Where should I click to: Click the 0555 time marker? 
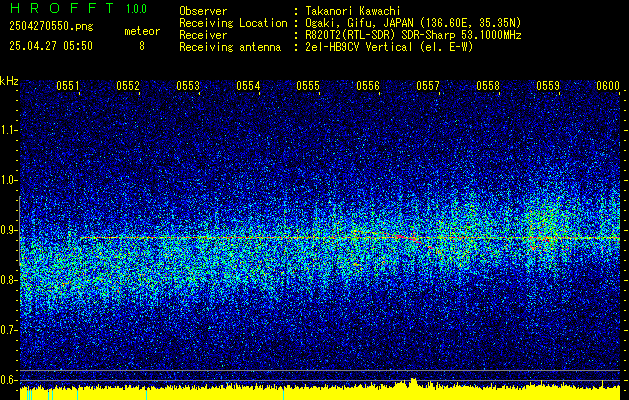[308, 86]
